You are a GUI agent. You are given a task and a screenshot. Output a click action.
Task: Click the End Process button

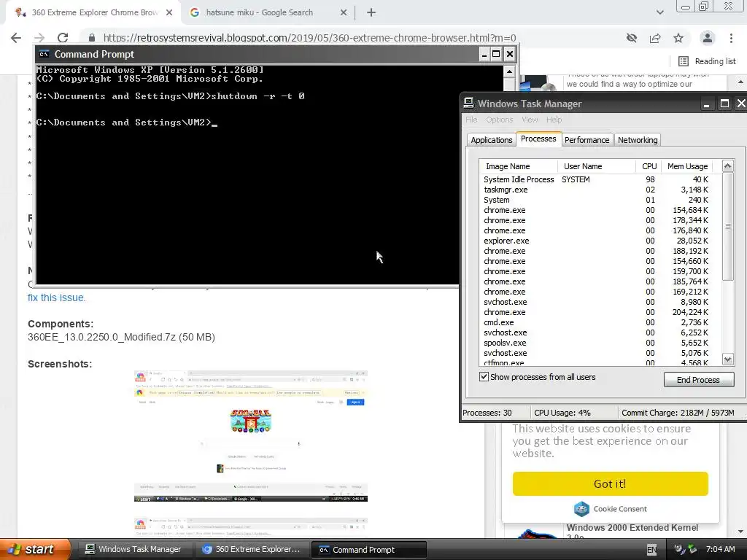pyautogui.click(x=698, y=379)
